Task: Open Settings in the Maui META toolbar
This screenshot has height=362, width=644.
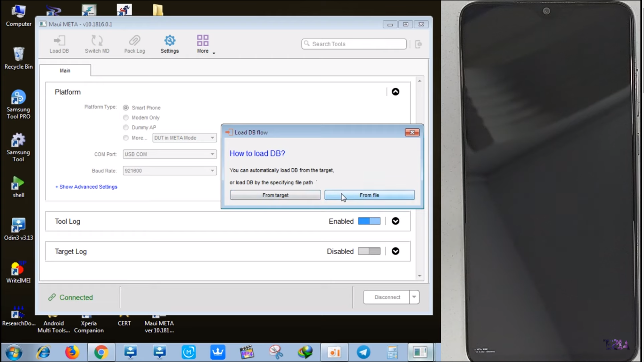Action: [170, 44]
